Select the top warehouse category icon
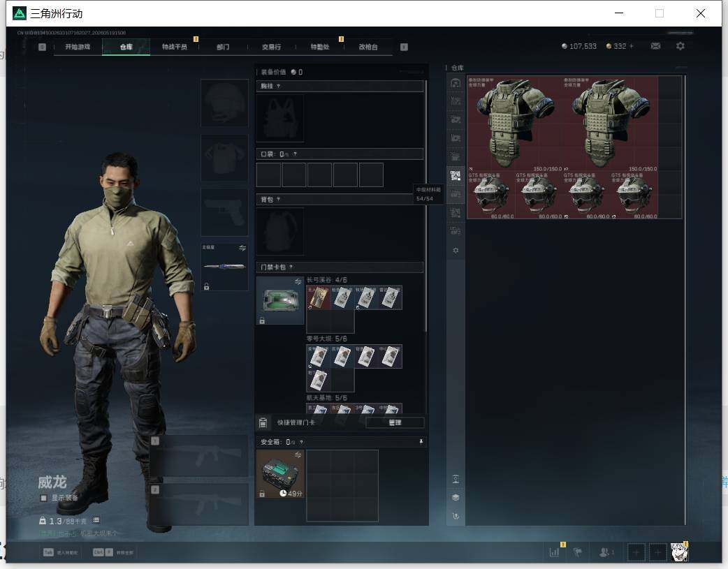 pos(456,83)
